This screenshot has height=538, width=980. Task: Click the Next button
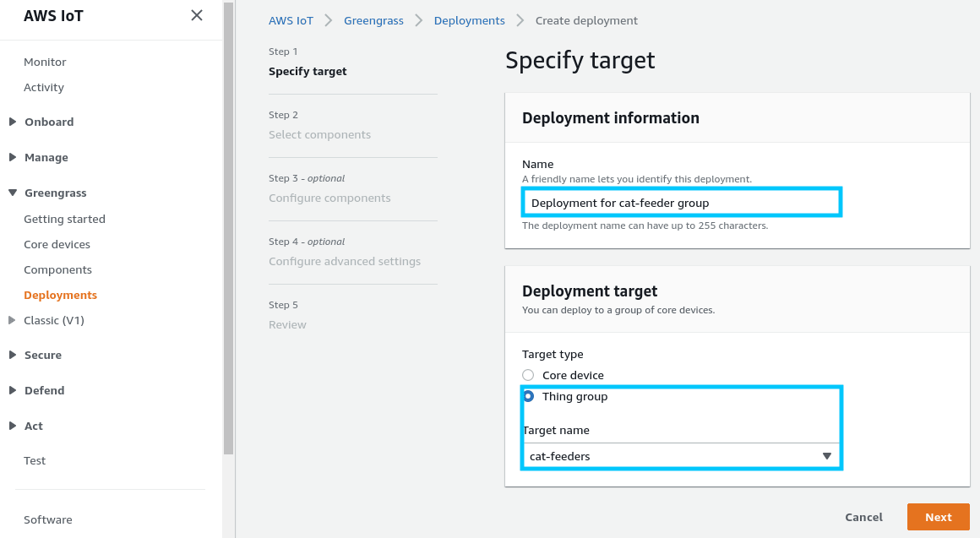(938, 516)
